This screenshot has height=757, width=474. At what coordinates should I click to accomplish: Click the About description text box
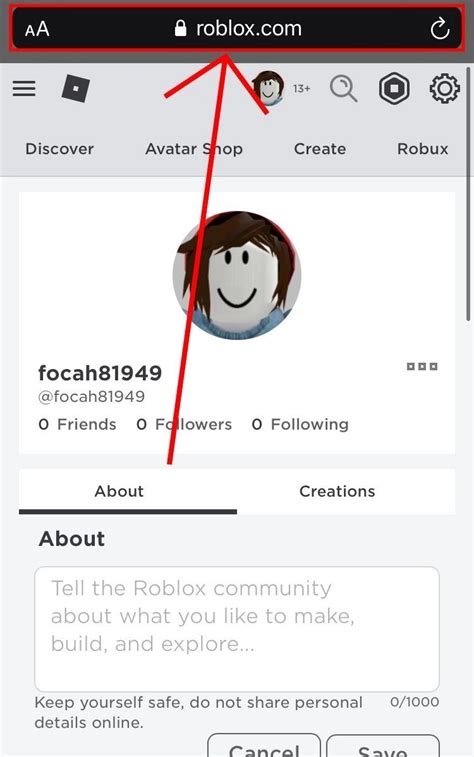(237, 629)
